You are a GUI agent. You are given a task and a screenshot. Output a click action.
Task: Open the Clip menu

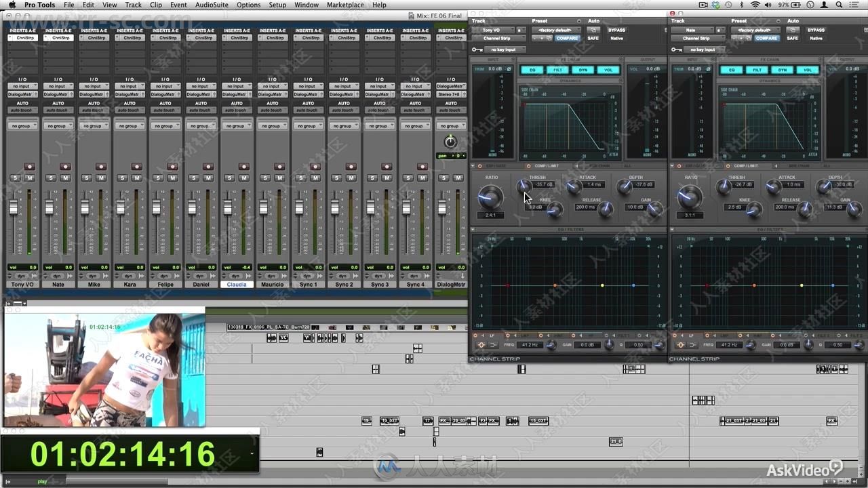click(x=156, y=5)
